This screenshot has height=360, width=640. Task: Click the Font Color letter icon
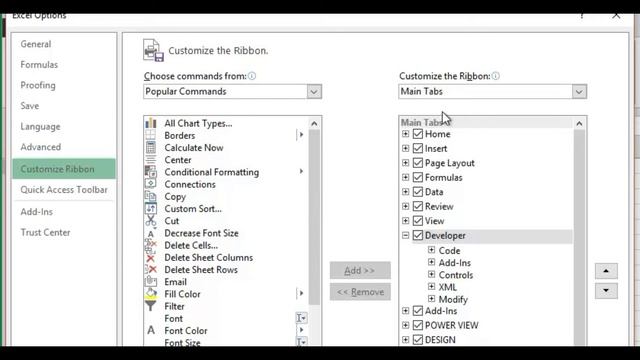(x=151, y=330)
